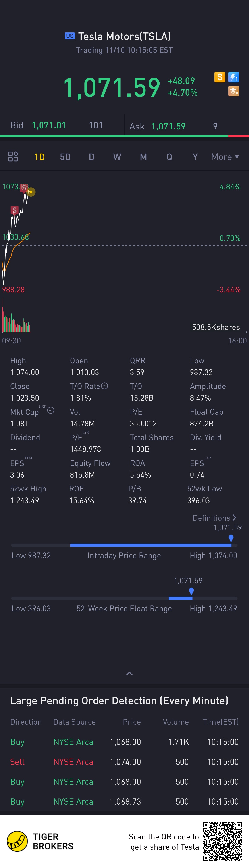Select the Buy order with 1.71K volume
The height and width of the screenshot is (868, 249).
124,742
